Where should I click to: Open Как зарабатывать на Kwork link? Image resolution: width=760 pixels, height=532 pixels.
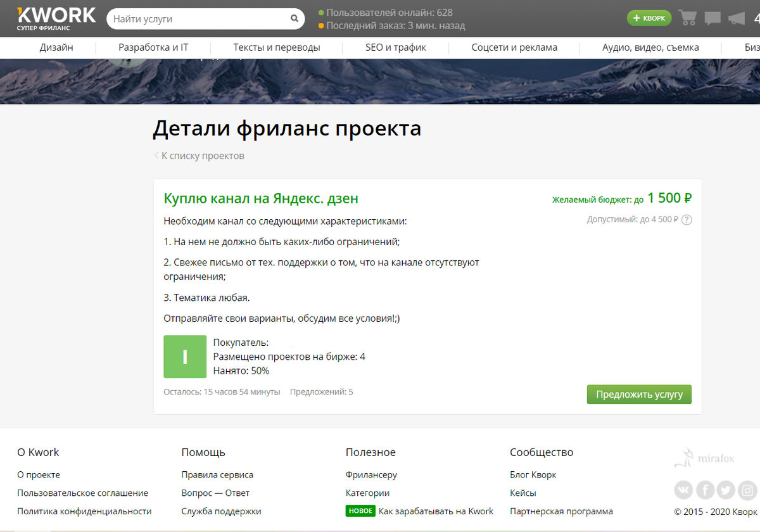click(x=436, y=511)
